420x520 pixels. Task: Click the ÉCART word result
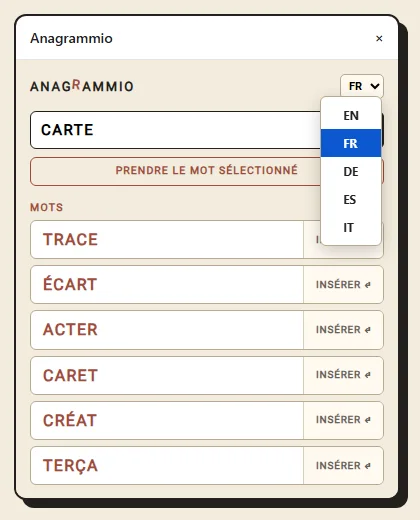tap(167, 285)
